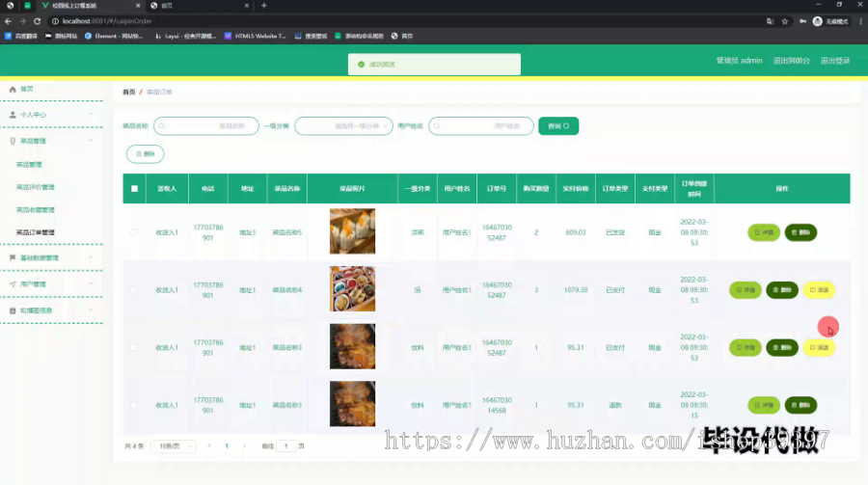Check the row checkbox for 菜品名称4
Screen dimensions: 868x485
pos(133,290)
